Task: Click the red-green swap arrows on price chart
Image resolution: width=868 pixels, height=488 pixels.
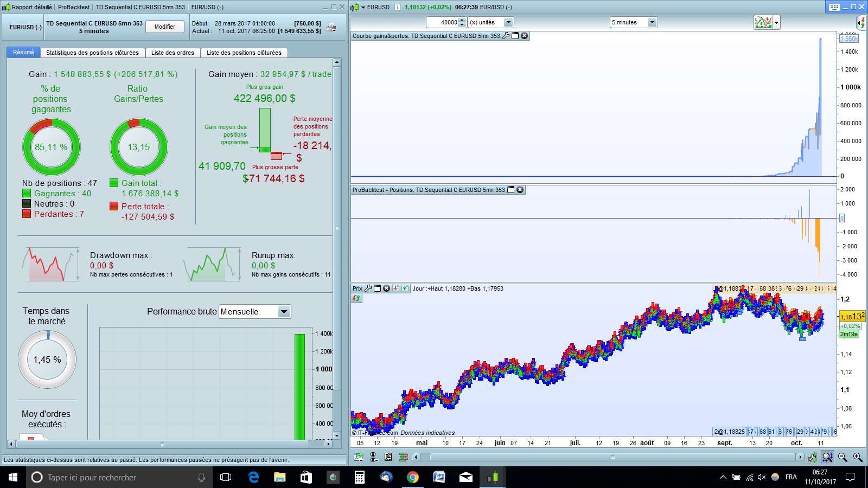Action: 356,298
